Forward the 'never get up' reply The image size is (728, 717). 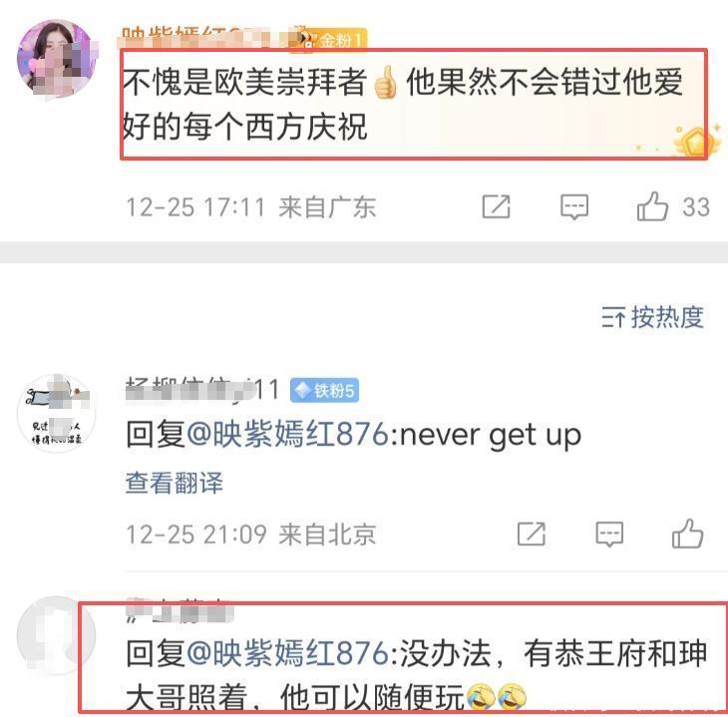click(x=532, y=534)
